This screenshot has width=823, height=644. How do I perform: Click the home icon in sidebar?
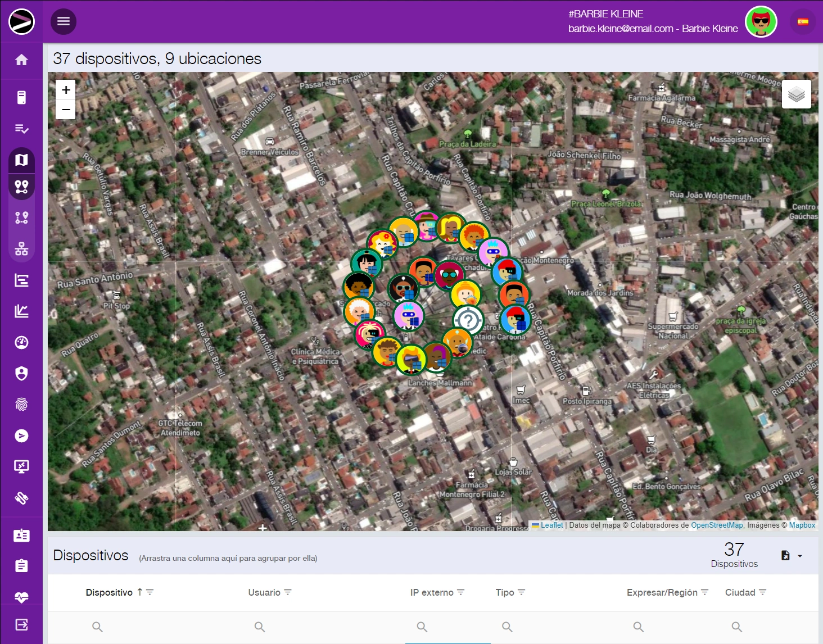21,60
